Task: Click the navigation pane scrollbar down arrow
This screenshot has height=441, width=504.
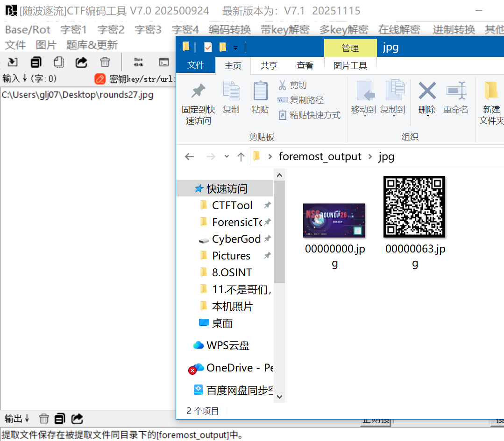Action: click(x=279, y=397)
